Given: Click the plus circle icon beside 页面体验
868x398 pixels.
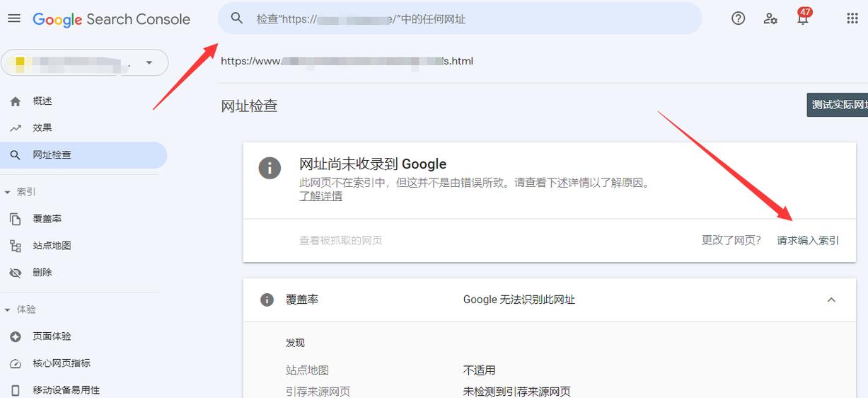Looking at the screenshot, I should click(x=16, y=336).
